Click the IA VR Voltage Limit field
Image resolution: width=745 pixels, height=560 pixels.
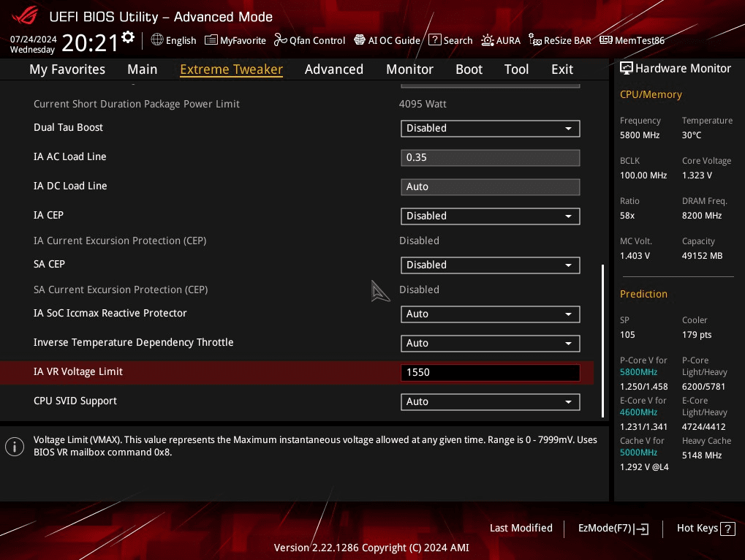tap(491, 372)
